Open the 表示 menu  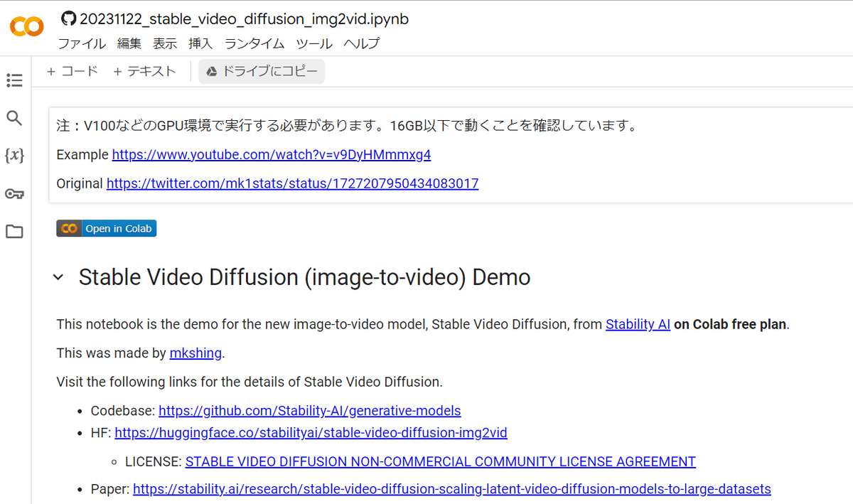pos(165,43)
